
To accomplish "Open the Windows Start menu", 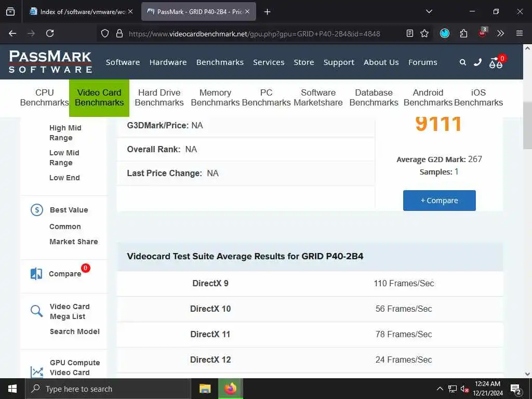I will [12, 389].
